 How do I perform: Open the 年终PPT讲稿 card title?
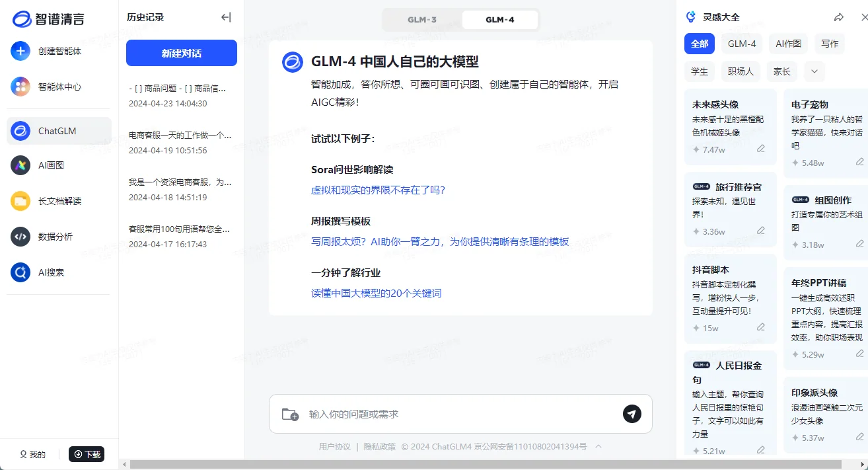tap(818, 283)
